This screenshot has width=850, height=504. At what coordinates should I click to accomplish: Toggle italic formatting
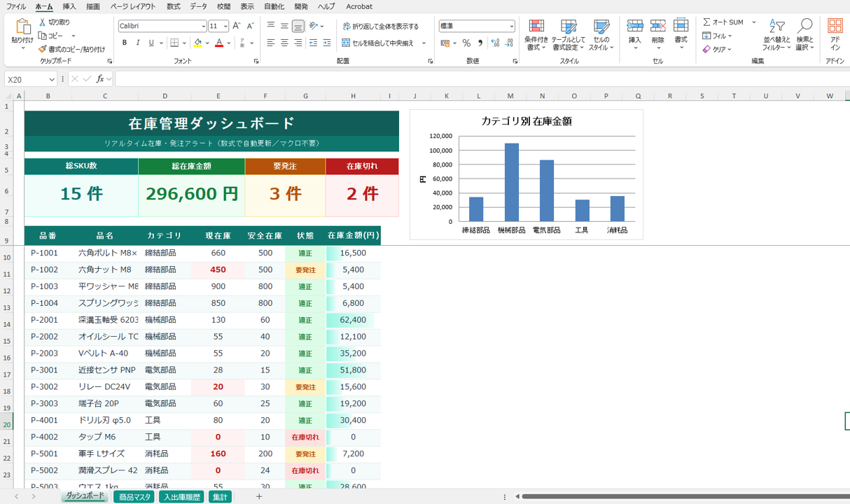tap(138, 43)
